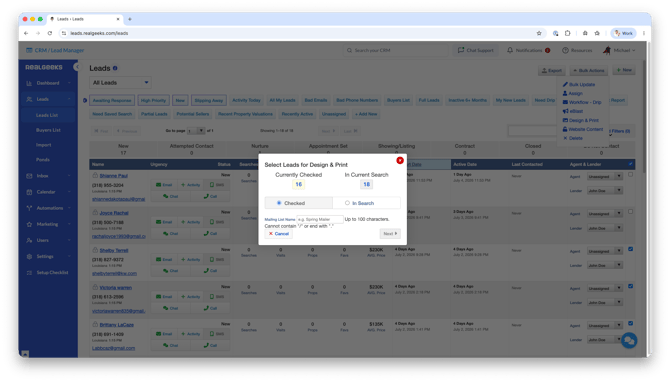Collapse the sidebar using the arrow icon
This screenshot has height=382, width=670.
pyautogui.click(x=76, y=67)
